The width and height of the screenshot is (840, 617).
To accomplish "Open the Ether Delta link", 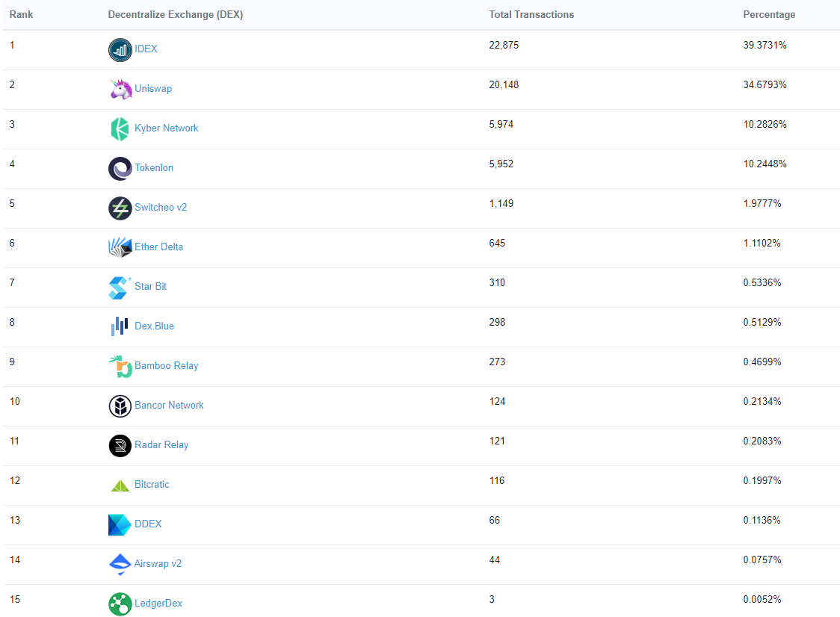I will click(x=158, y=247).
